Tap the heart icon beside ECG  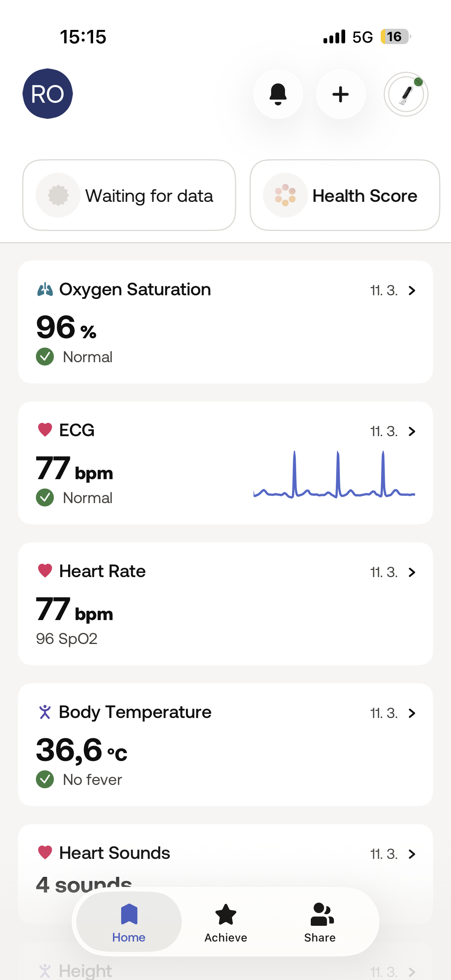pyautogui.click(x=45, y=430)
